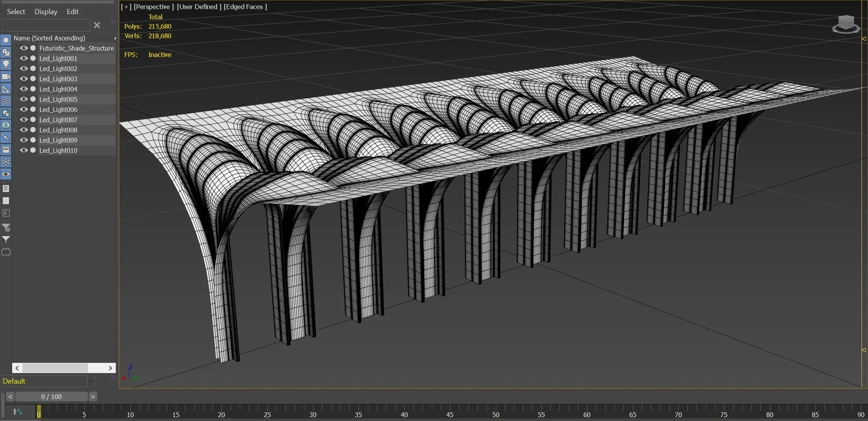Screen dimensions: 868x421
Task: Open the Perspective viewport label menu
Action: tap(153, 7)
